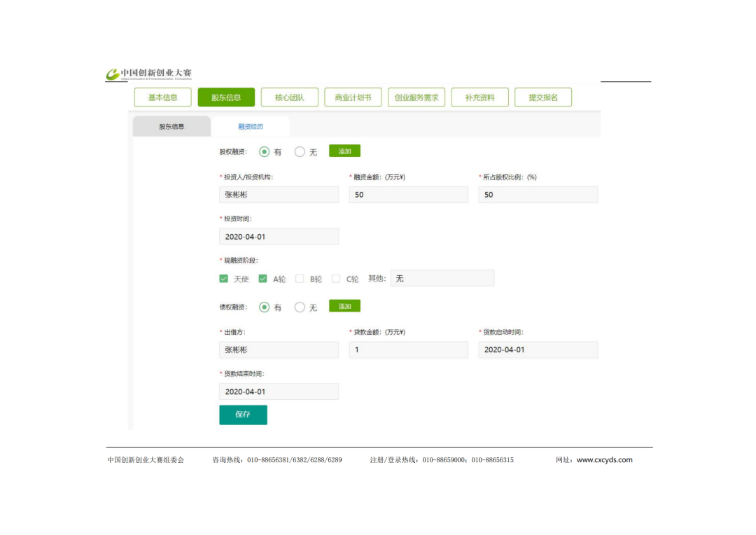Open the 贷款启动时间 date field
Viewport: 756px width, 535px height.
538,349
